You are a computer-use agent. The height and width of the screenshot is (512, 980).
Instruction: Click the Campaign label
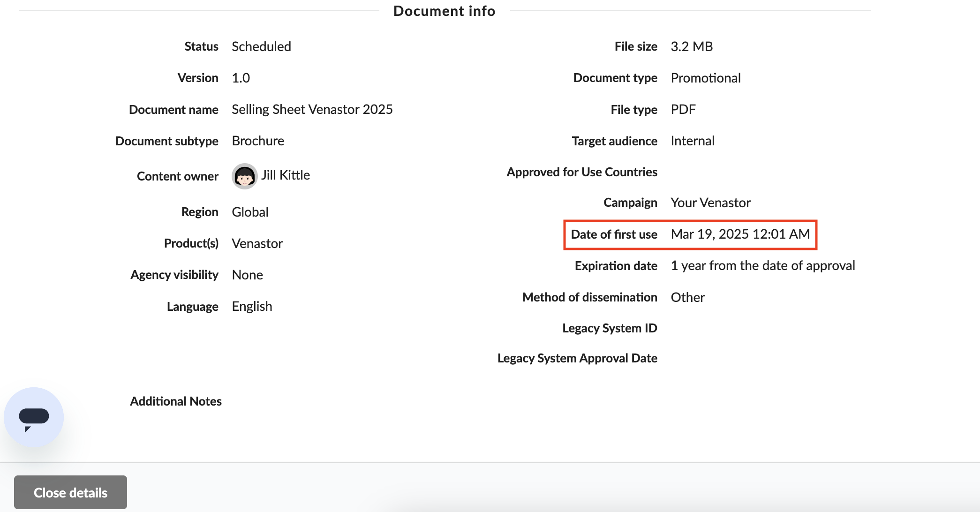(x=630, y=203)
